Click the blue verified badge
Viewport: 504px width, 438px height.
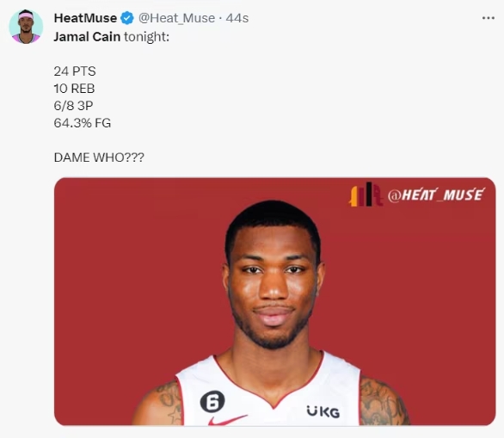[x=127, y=18]
